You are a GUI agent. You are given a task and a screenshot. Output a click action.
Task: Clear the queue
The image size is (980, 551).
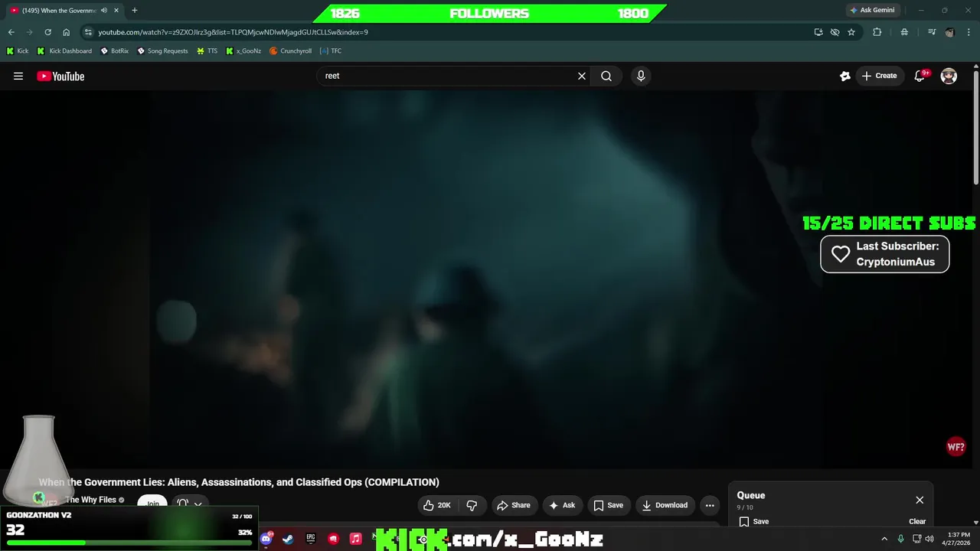(x=917, y=521)
